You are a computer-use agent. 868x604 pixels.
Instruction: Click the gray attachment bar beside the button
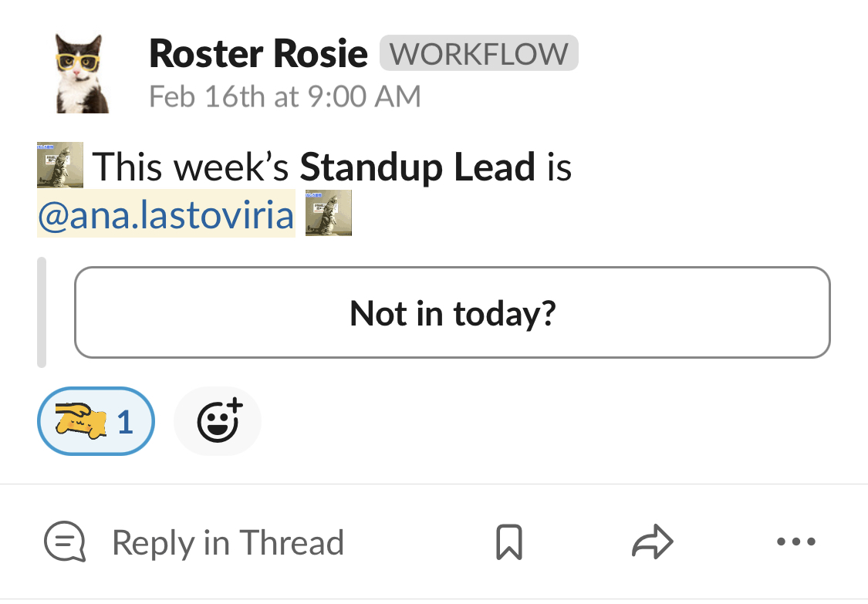tap(42, 312)
